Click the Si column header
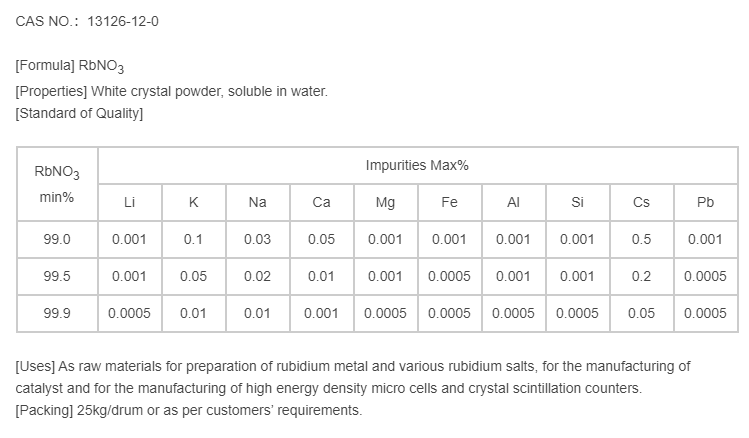The height and width of the screenshot is (438, 749). (x=577, y=202)
